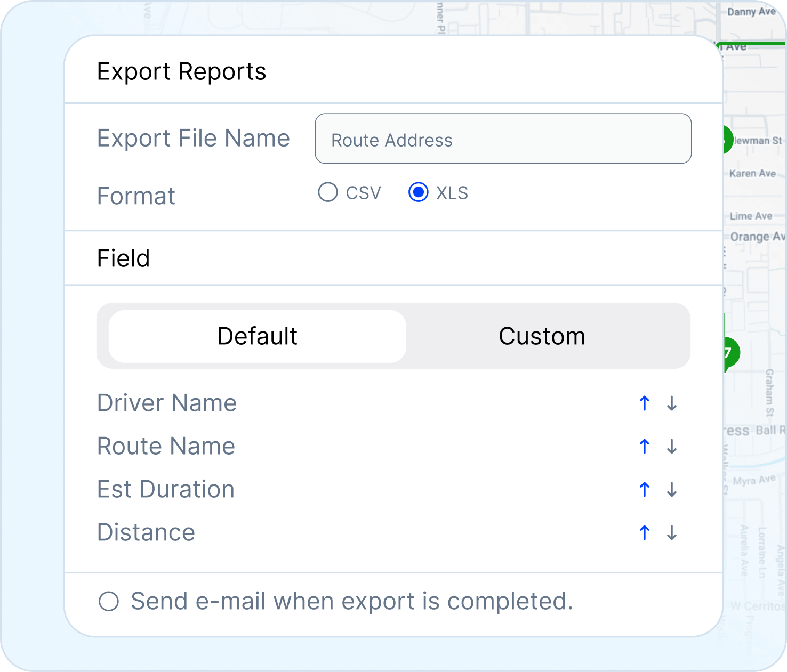Select the Distance field row
This screenshot has width=787, height=672.
pyautogui.click(x=394, y=532)
